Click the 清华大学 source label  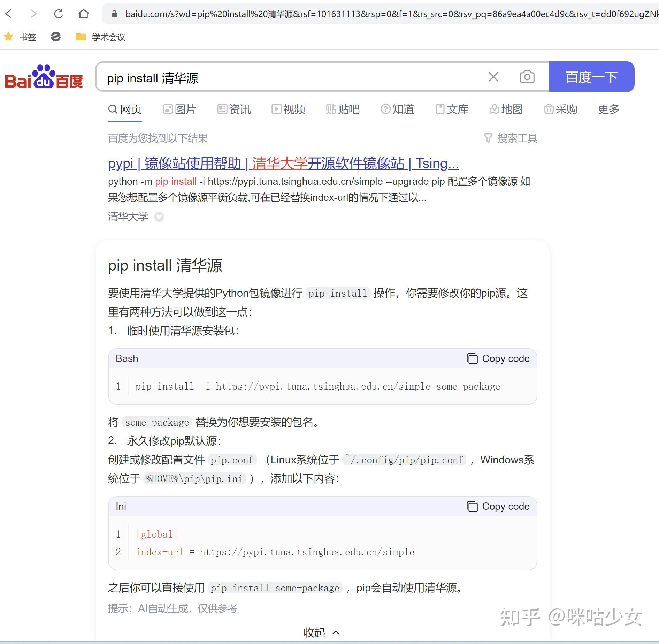pyautogui.click(x=128, y=217)
